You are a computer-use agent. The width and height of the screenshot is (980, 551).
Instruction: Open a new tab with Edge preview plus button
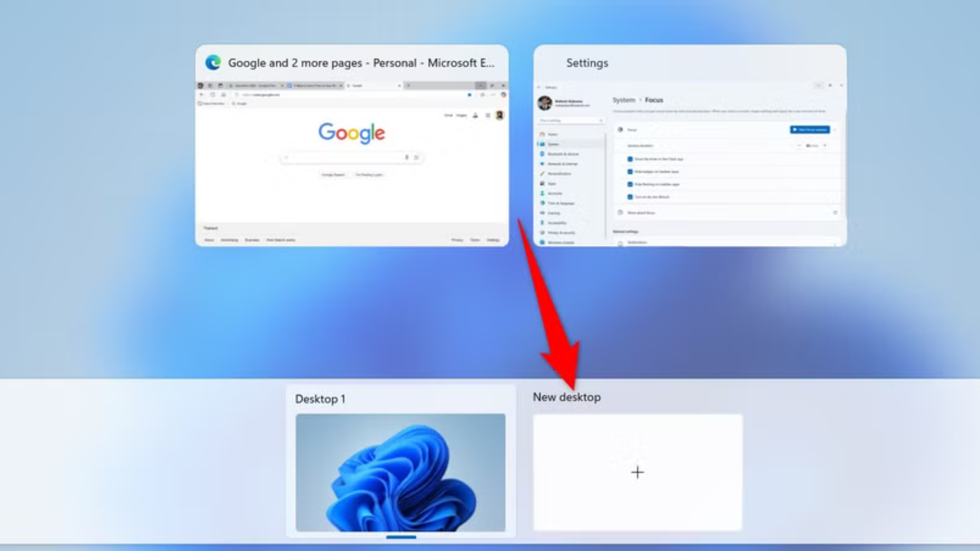[408, 86]
